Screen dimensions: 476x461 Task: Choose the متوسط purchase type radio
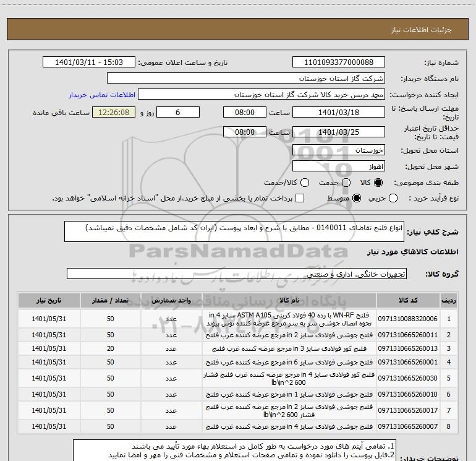pyautogui.click(x=357, y=198)
